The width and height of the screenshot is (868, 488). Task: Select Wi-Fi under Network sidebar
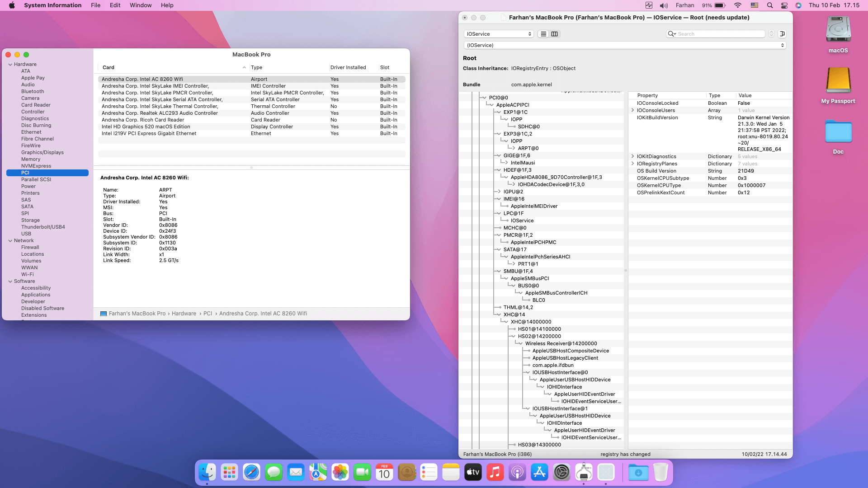point(27,274)
